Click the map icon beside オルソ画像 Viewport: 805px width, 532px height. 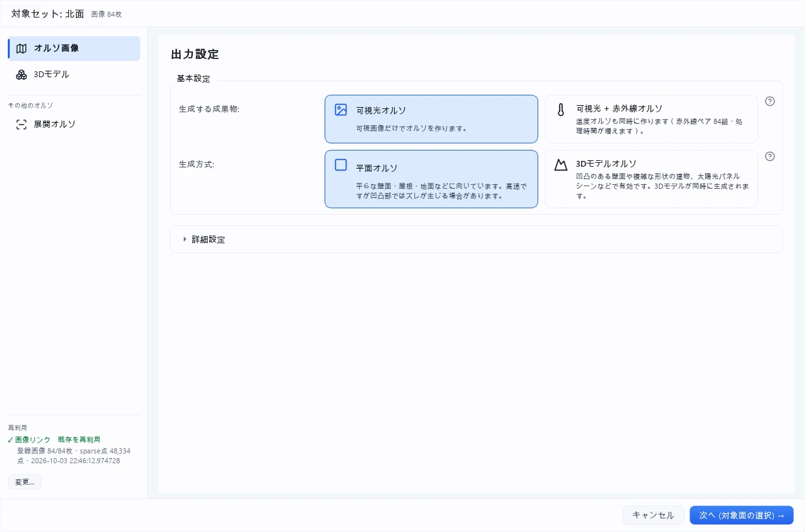click(x=21, y=49)
